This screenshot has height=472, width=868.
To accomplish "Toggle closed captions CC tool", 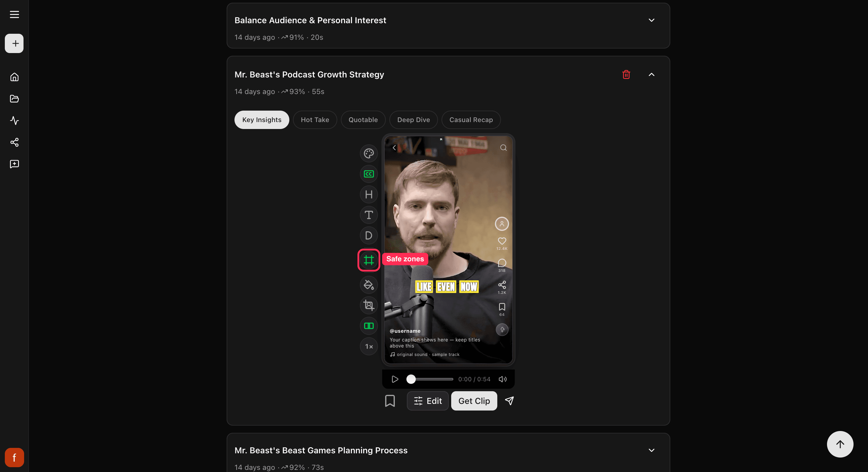I will (x=369, y=174).
